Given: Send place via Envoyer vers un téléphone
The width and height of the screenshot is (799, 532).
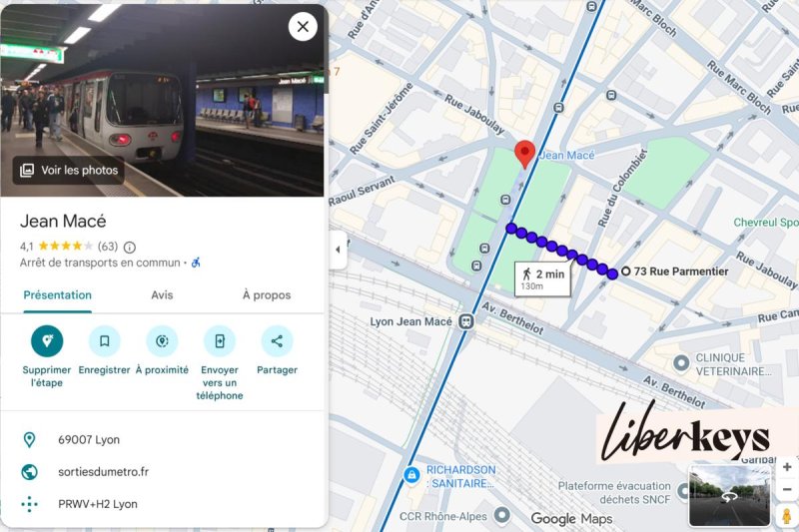Looking at the screenshot, I should tap(220, 340).
